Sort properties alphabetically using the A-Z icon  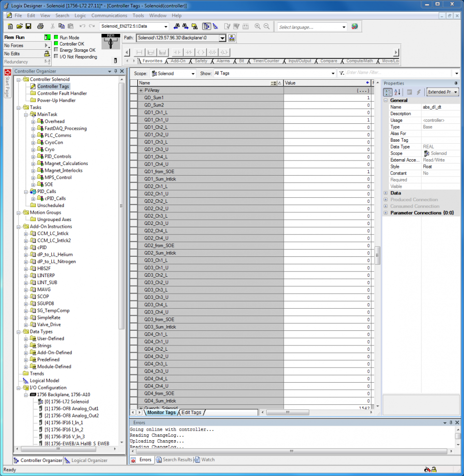tap(397, 92)
